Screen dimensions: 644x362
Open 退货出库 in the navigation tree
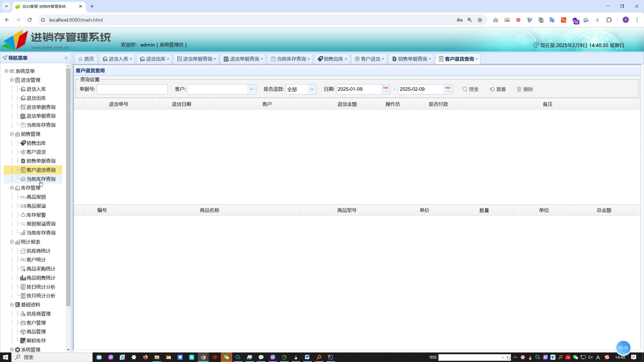coord(36,98)
